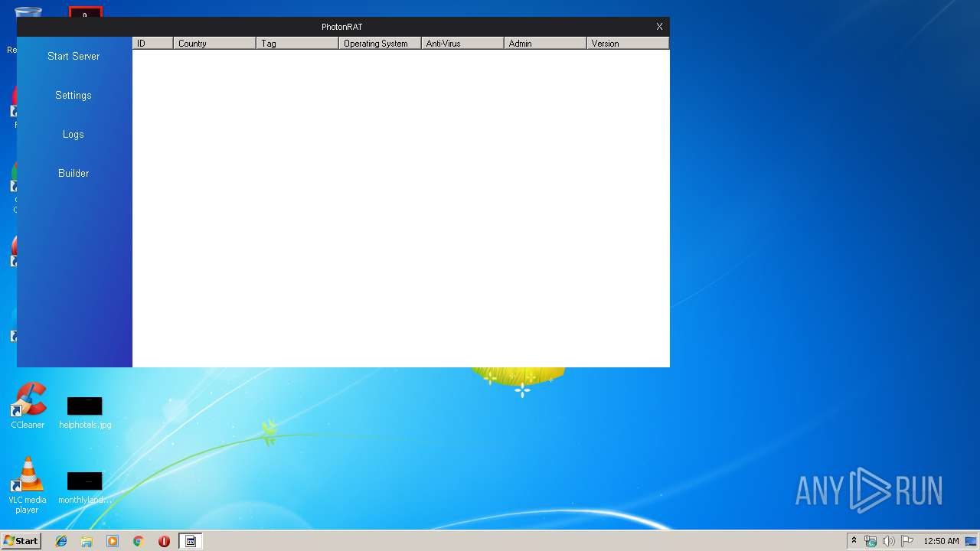980x551 pixels.
Task: Select the helphotels.jpg desktop file
Action: 85,412
